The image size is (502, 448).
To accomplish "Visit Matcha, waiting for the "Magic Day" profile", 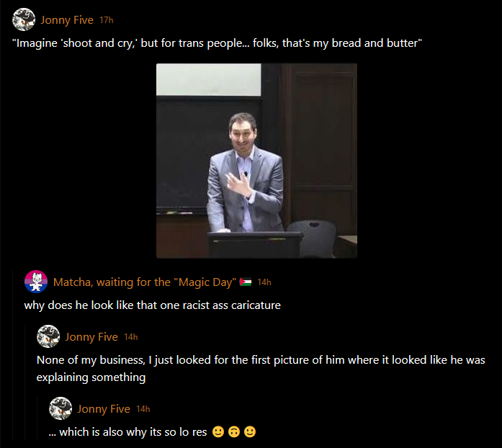I will click(145, 282).
